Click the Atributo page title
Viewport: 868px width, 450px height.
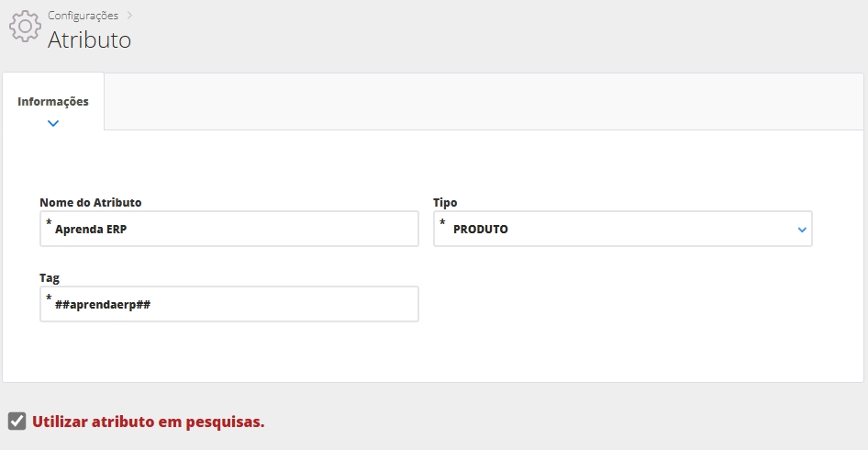point(89,40)
